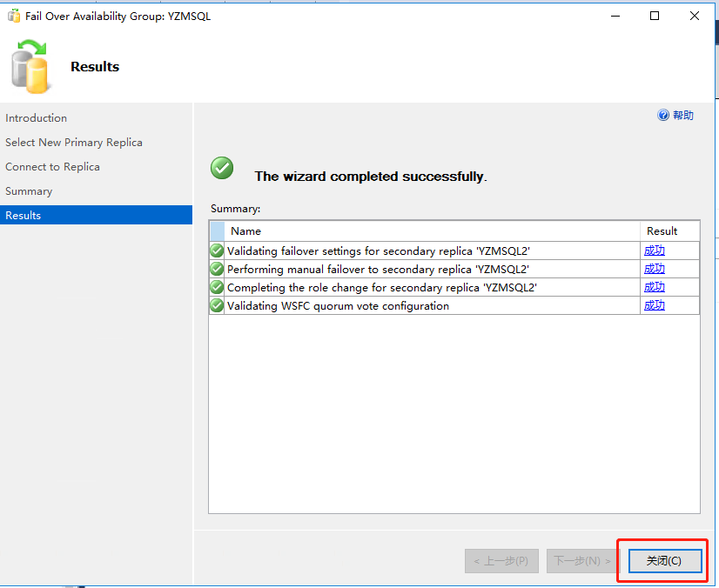Click the green check beside Performing manual failover
The height and width of the screenshot is (588, 719).
217,269
